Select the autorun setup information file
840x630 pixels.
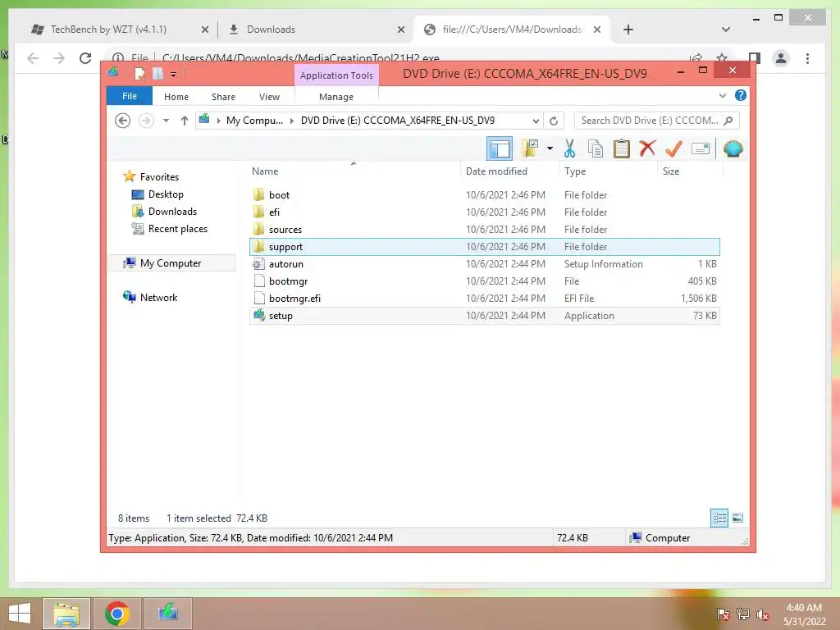pyautogui.click(x=485, y=264)
